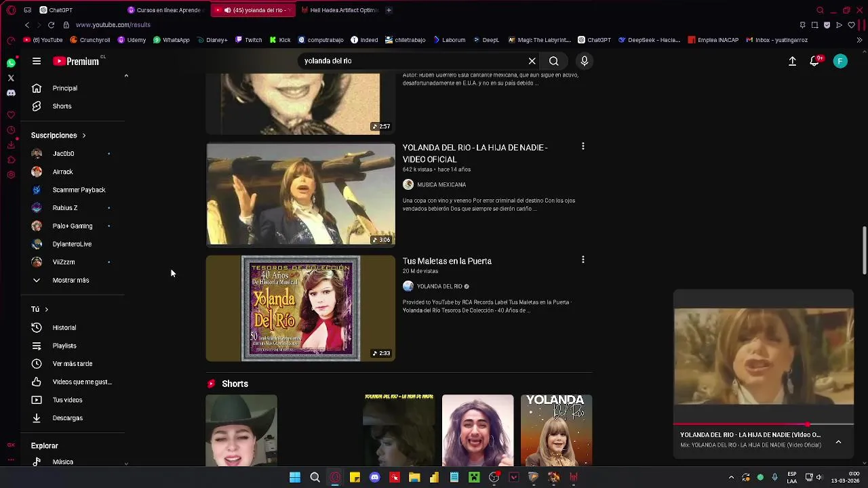This screenshot has height=488, width=868.
Task: Open the account avatar menu
Action: 840,61
